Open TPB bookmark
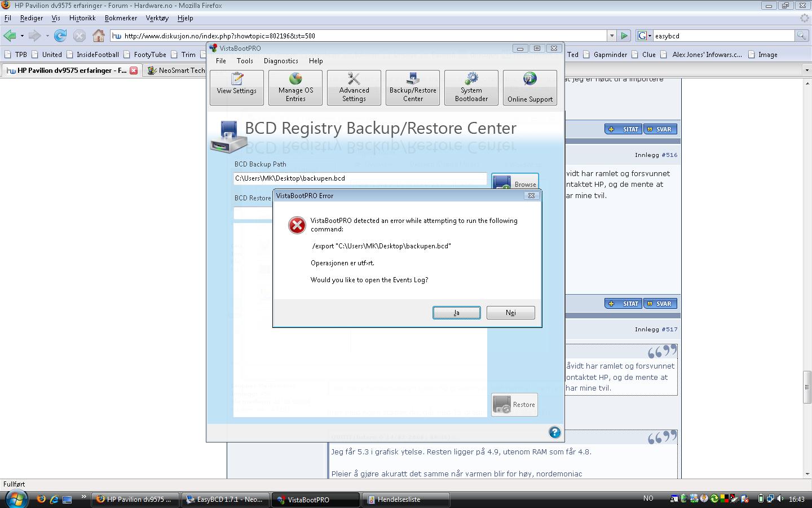 16,55
